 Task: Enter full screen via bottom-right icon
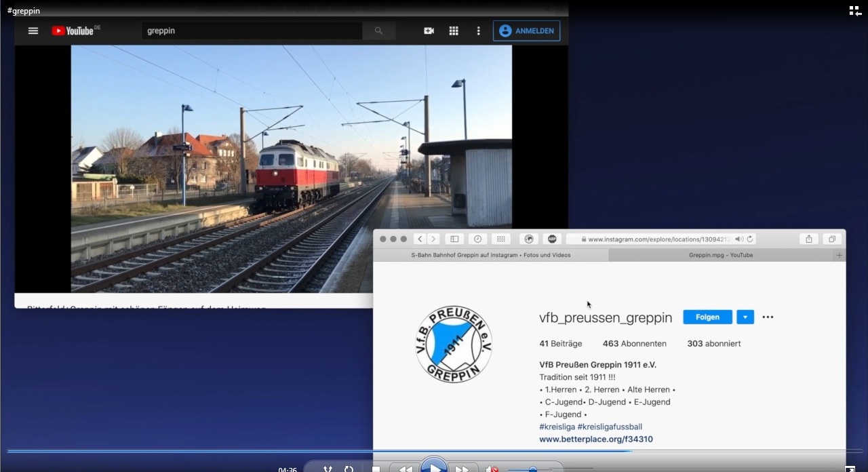coord(850,469)
